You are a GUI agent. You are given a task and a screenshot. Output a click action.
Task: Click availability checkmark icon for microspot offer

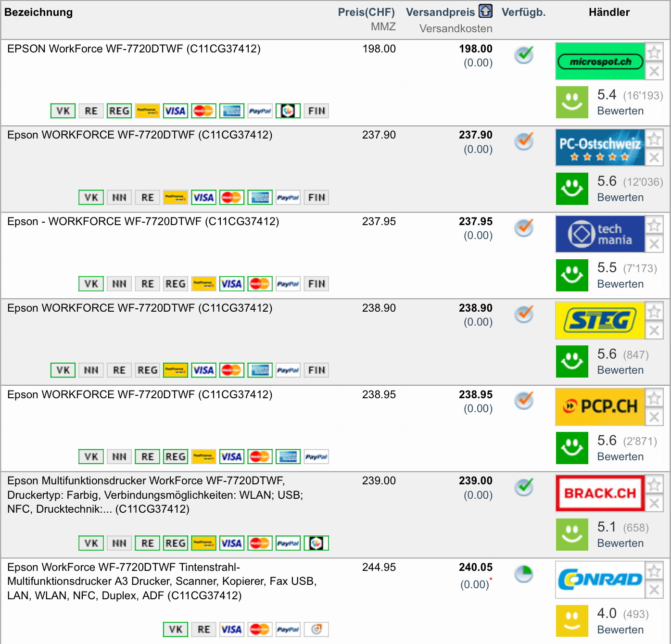coord(524,54)
